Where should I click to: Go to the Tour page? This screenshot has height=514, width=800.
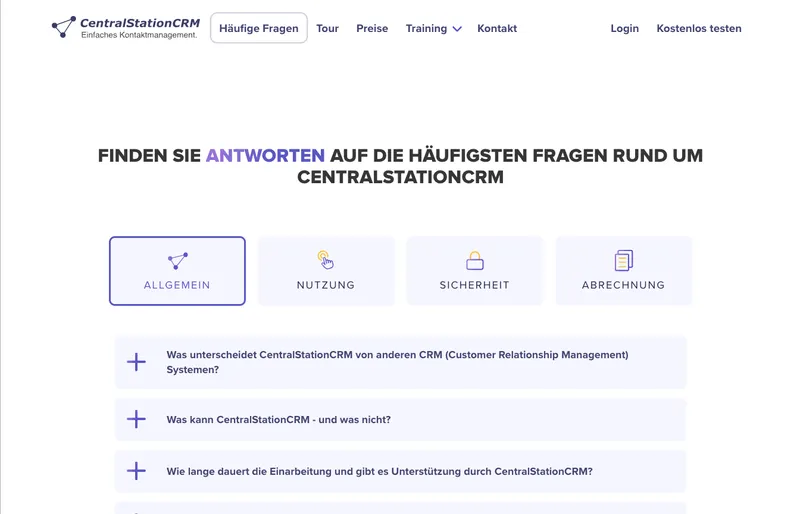click(327, 29)
